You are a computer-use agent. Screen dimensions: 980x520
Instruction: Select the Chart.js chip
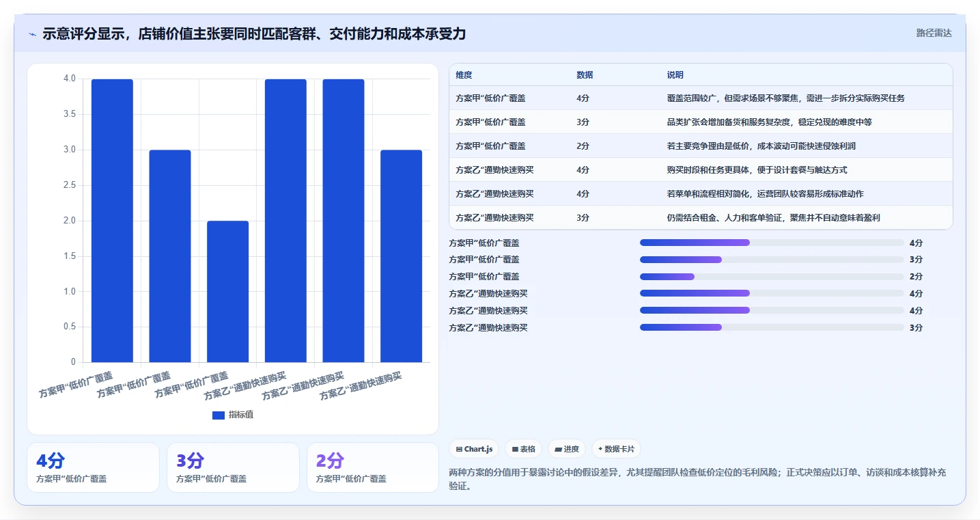coord(474,449)
